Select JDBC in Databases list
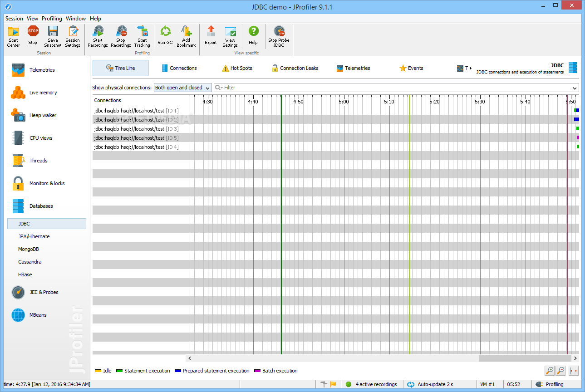 [46, 224]
